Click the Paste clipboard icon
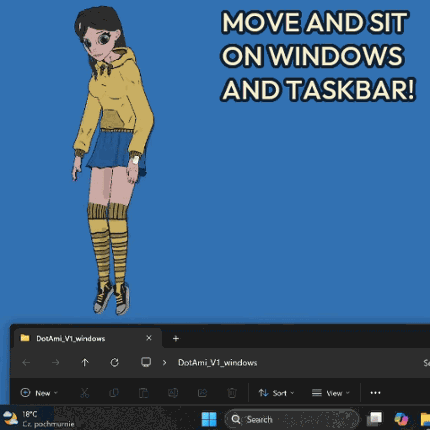430x430 pixels. [x=143, y=393]
